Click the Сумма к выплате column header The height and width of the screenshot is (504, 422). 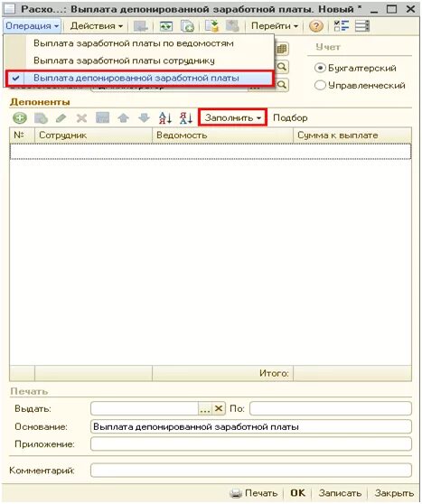[352, 135]
